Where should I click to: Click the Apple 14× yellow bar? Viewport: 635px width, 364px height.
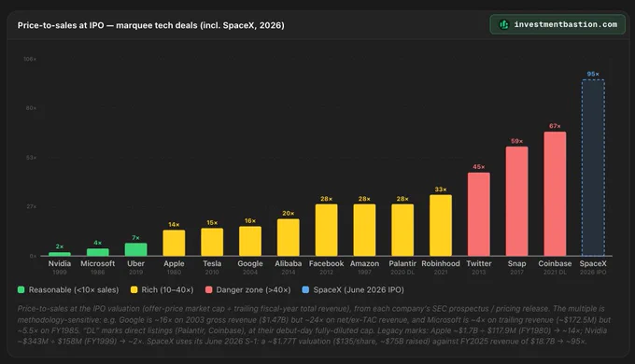[174, 243]
